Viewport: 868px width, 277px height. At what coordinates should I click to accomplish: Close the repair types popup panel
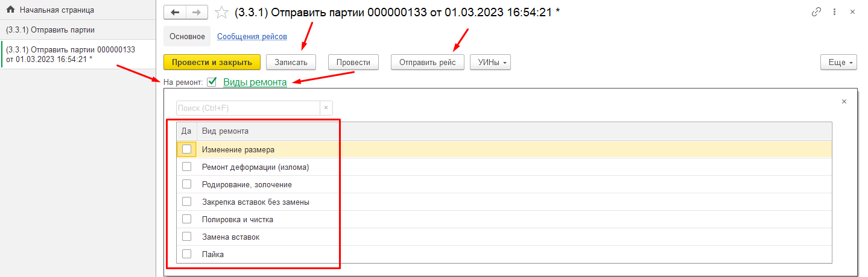[x=844, y=102]
